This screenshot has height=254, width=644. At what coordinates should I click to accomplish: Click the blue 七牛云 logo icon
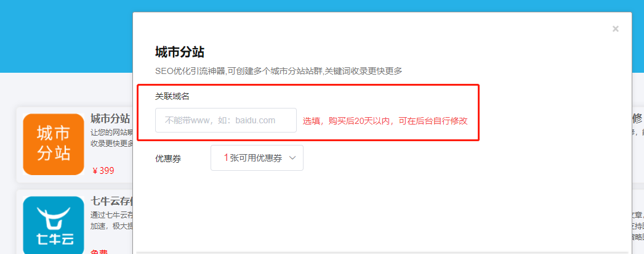click(x=54, y=225)
